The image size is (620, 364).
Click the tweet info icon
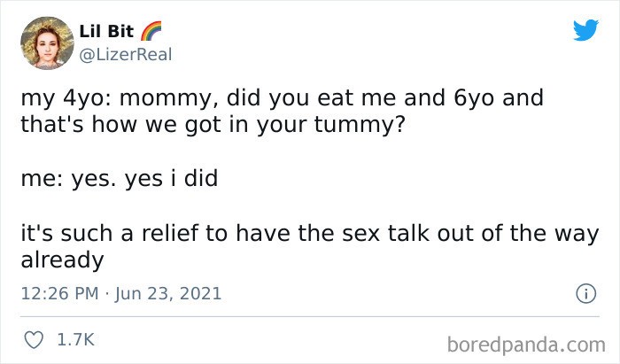(x=585, y=293)
